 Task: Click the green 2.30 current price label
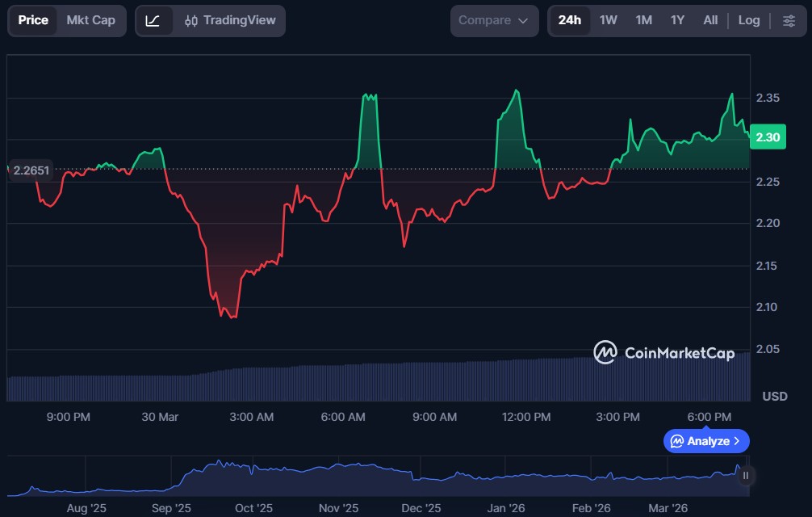point(767,137)
